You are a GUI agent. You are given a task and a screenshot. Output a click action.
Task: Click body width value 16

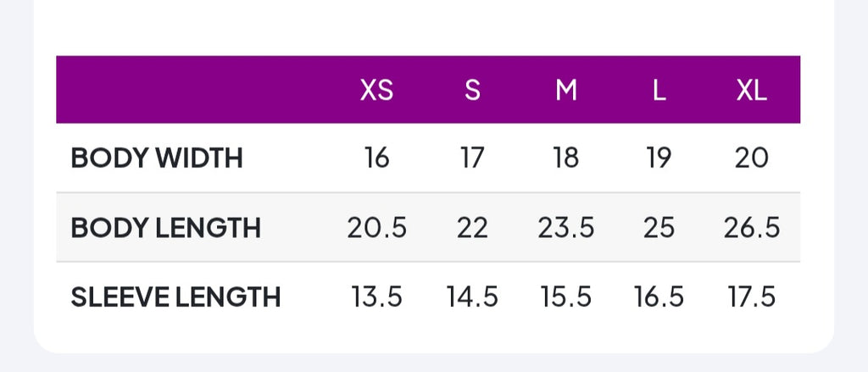click(x=376, y=158)
